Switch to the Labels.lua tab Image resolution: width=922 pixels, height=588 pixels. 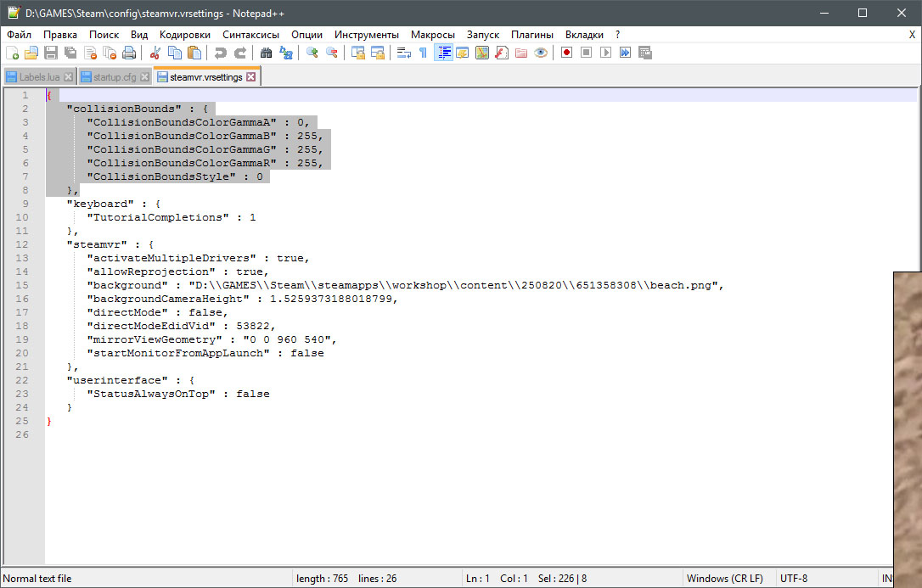pyautogui.click(x=39, y=77)
